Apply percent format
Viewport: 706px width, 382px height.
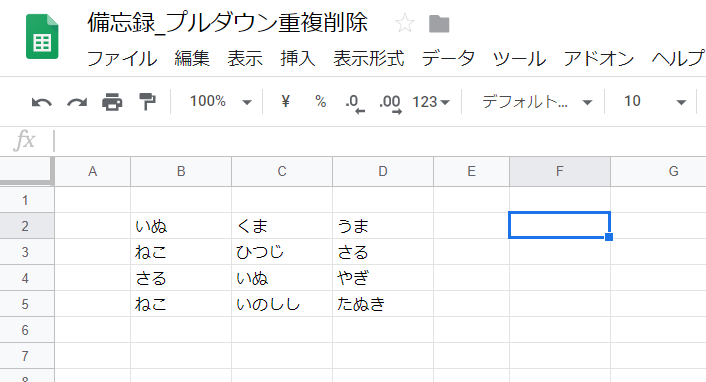[321, 101]
